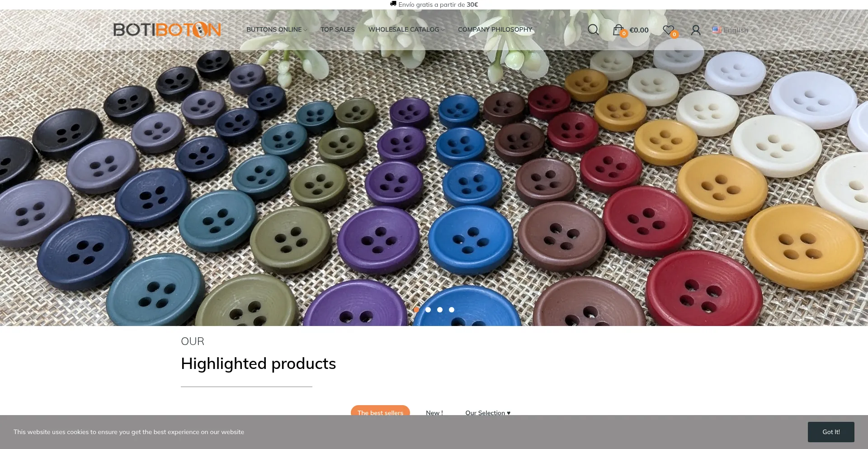The height and width of the screenshot is (449, 868).
Task: Go to Top Sales page
Action: 338,29
